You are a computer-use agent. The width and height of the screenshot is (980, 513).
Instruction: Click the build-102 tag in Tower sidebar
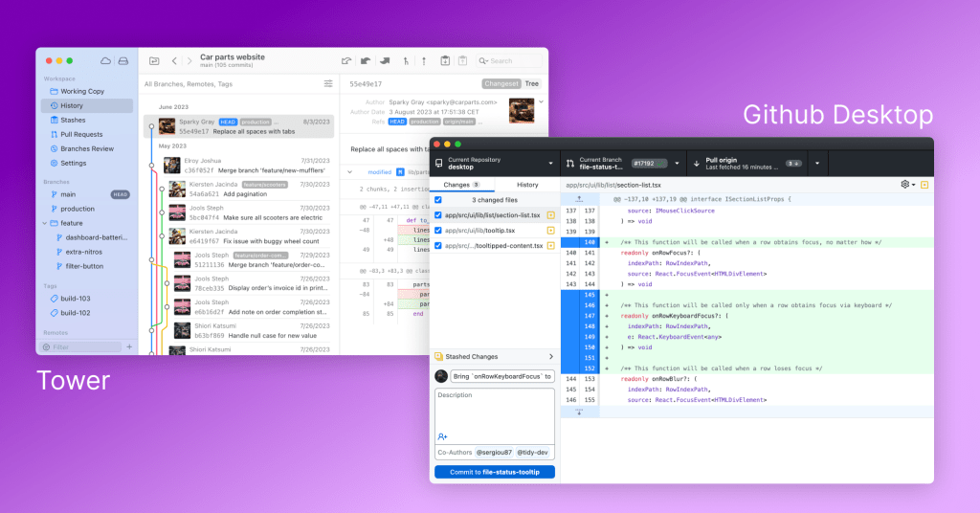71,313
